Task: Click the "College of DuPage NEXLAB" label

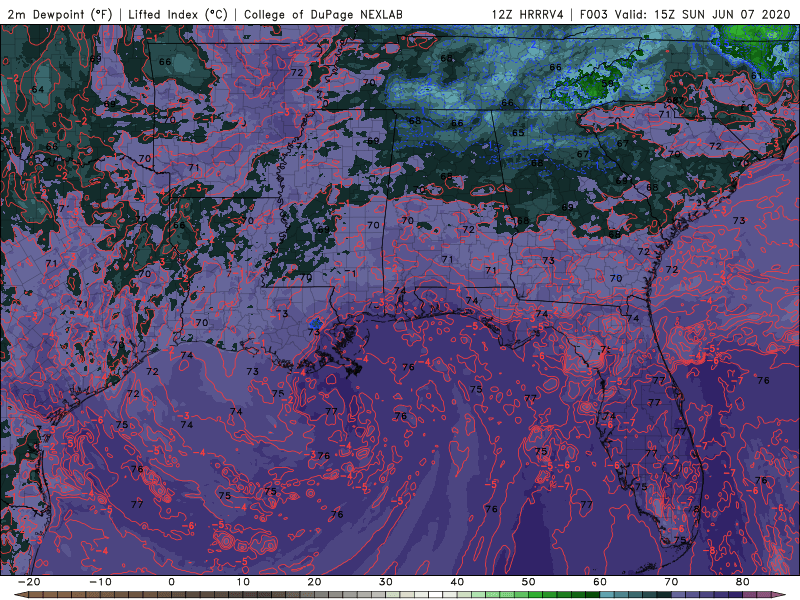Action: coord(323,14)
